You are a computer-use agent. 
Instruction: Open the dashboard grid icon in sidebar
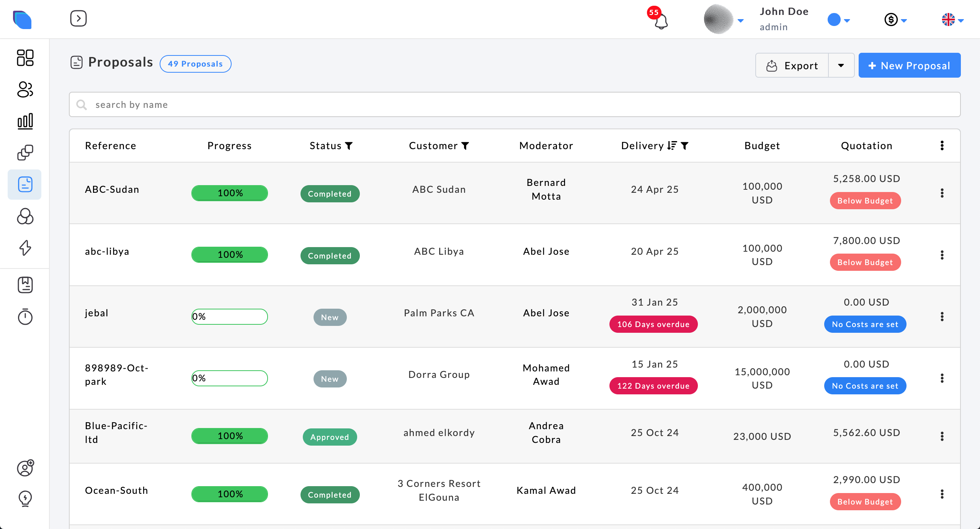[x=25, y=58]
